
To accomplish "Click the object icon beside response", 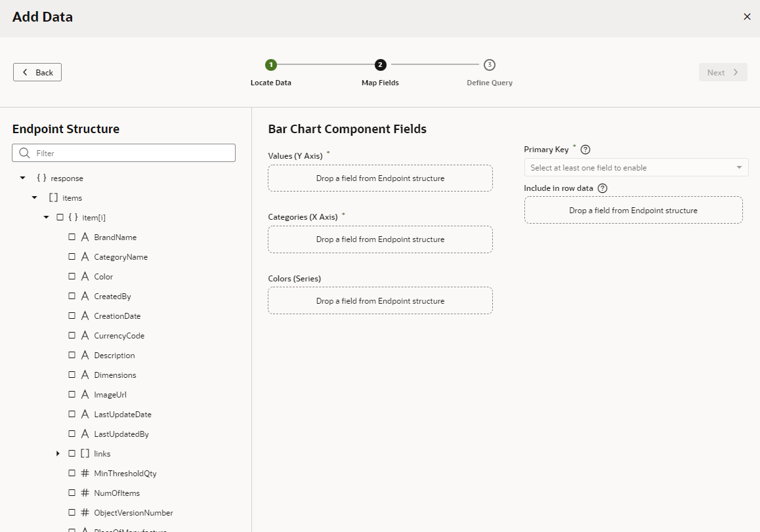I will (x=41, y=178).
